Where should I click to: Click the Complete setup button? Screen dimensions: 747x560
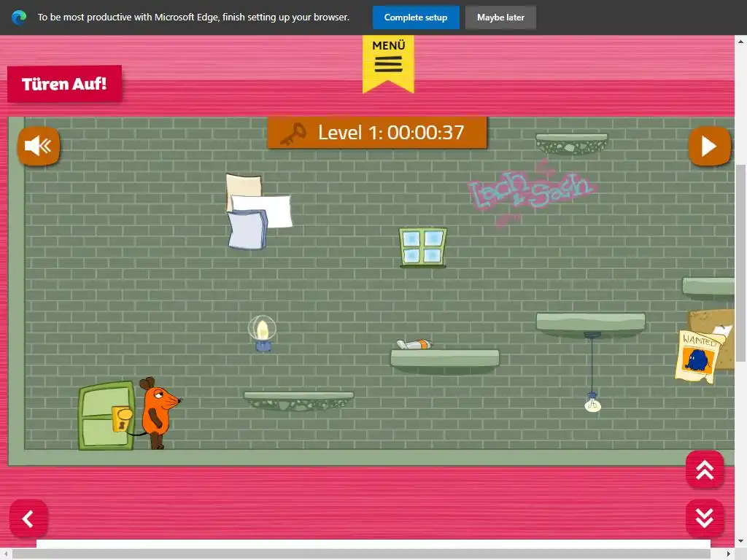(x=416, y=17)
